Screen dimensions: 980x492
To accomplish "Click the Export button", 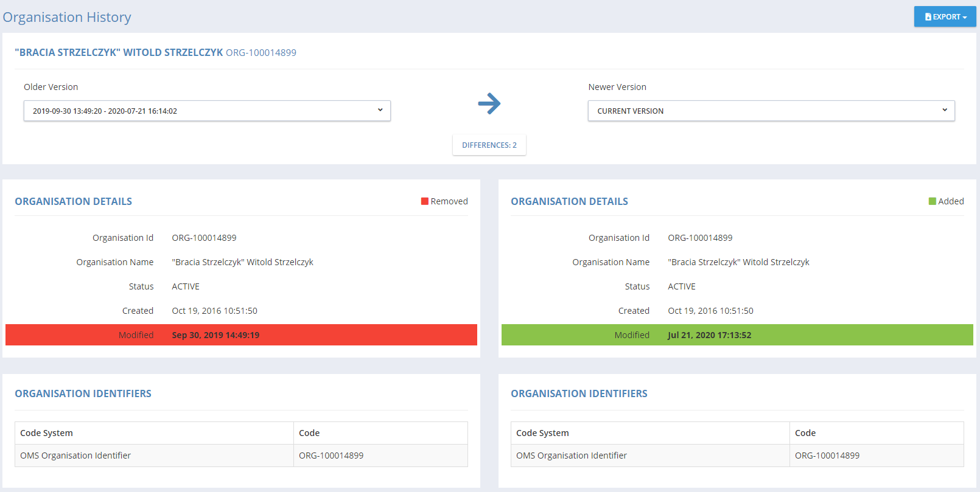I will pos(945,17).
